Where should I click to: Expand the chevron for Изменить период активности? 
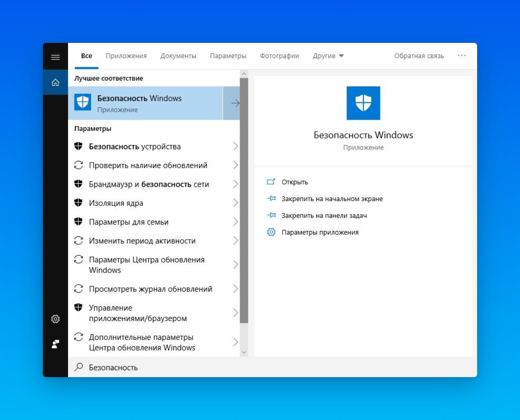coord(235,241)
